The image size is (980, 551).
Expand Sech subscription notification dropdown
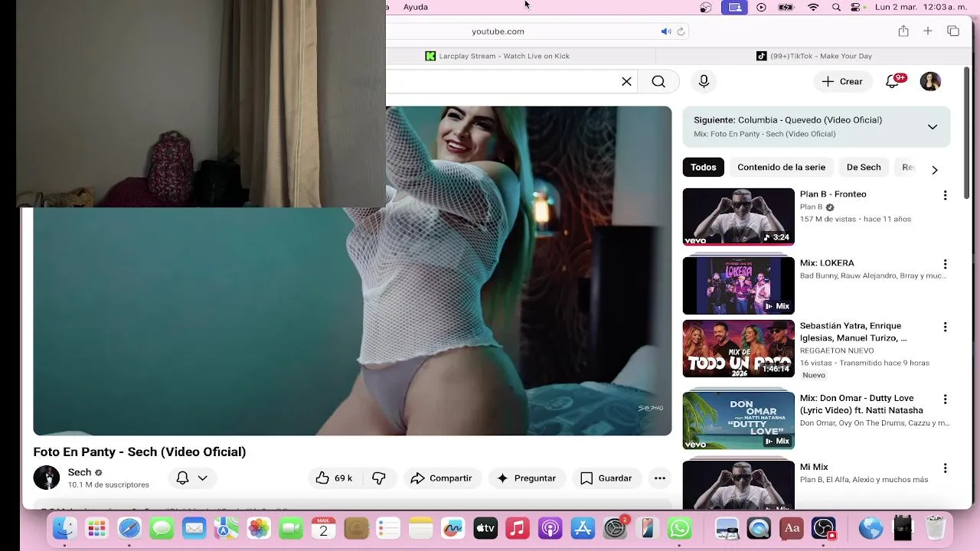coord(192,478)
